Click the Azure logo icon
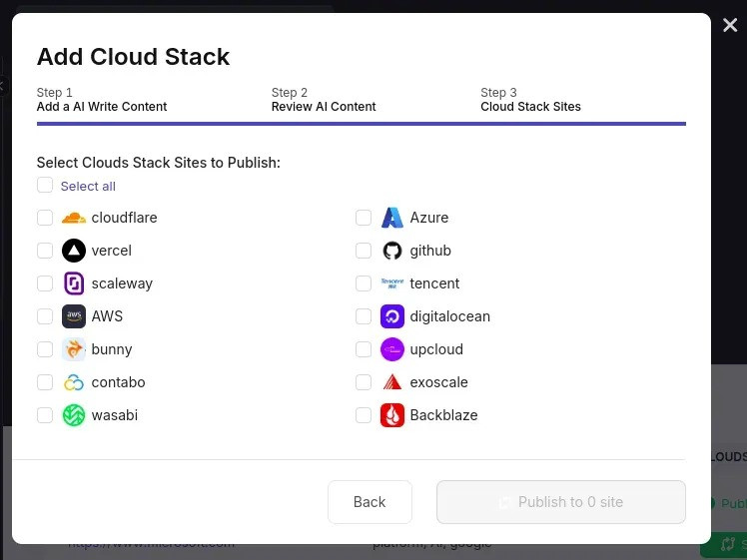 [x=392, y=218]
